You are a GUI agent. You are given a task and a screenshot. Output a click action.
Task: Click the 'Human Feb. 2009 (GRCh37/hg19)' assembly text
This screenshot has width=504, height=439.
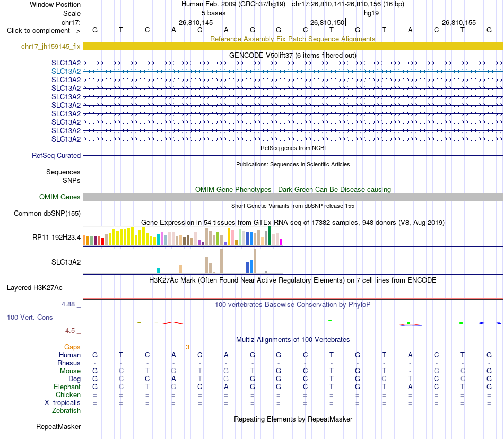pyautogui.click(x=233, y=4)
